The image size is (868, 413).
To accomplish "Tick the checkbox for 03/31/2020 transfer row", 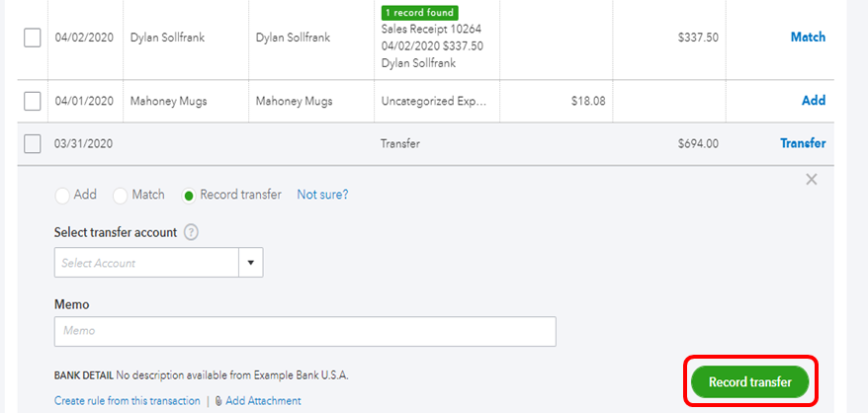I will [33, 144].
